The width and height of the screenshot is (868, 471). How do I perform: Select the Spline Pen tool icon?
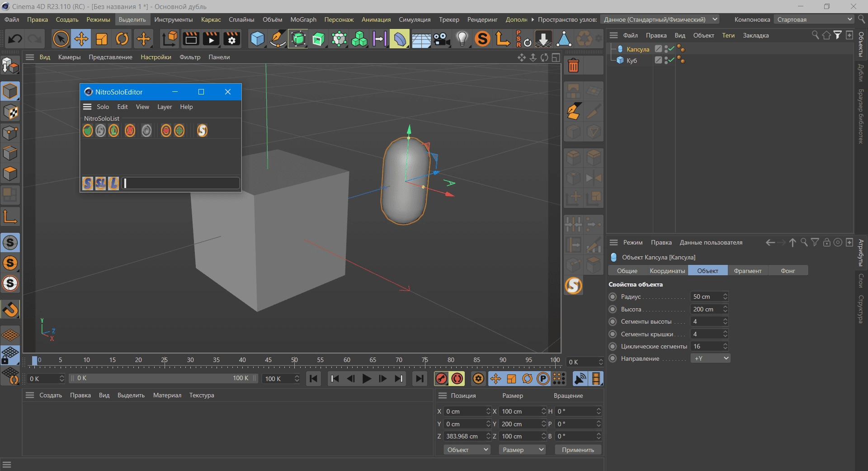tap(278, 39)
